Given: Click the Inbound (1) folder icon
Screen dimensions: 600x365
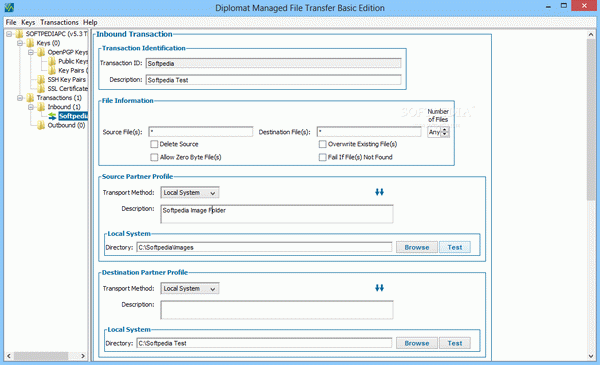Looking at the screenshot, I should pos(41,107).
